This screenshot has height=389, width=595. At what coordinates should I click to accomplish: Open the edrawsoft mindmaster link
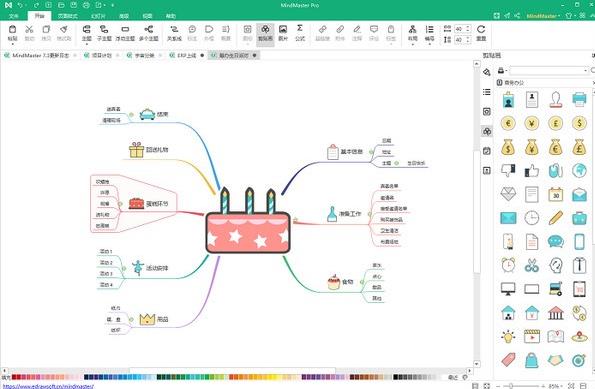point(48,386)
